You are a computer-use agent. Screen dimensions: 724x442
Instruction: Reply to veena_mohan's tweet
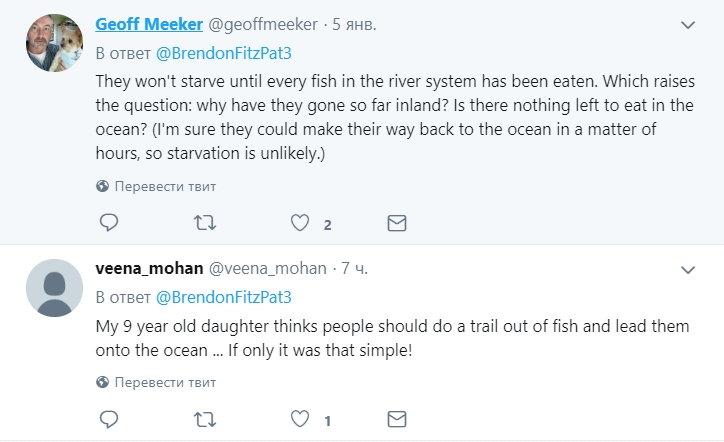111,419
